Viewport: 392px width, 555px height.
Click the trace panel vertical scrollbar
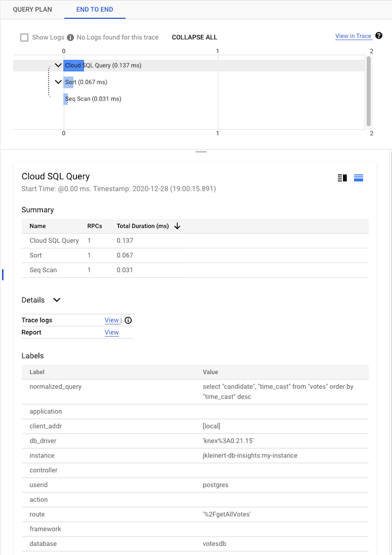coord(368,91)
